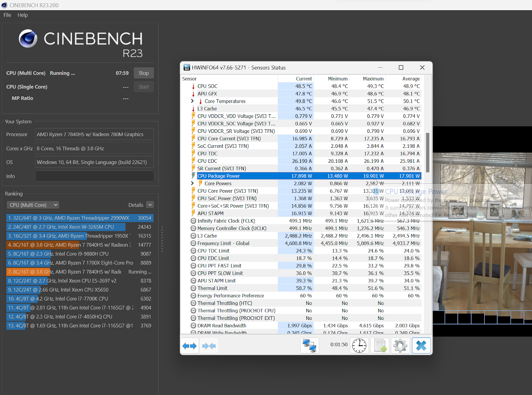
Task: Open the Help menu in Cinebench
Action: 23,15
